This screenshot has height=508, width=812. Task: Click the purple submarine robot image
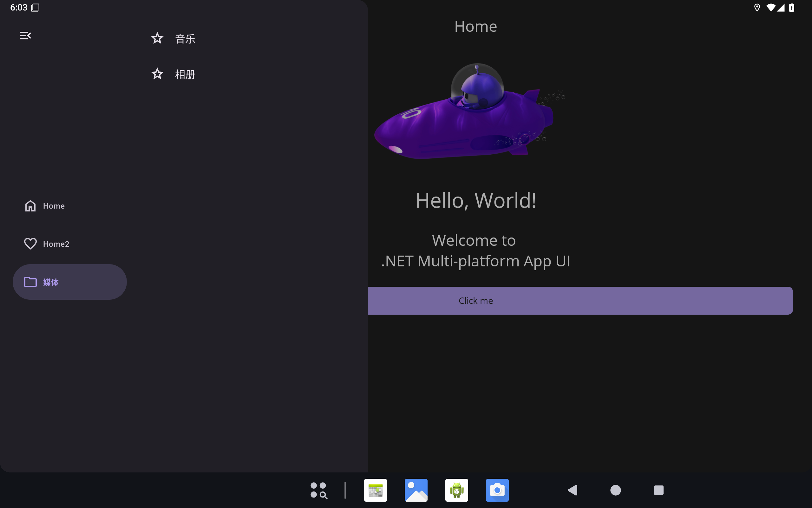pyautogui.click(x=470, y=111)
